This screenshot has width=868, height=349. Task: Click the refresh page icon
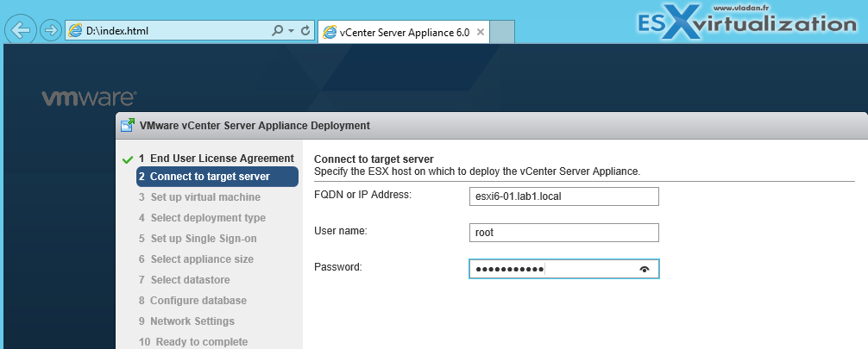(x=305, y=31)
